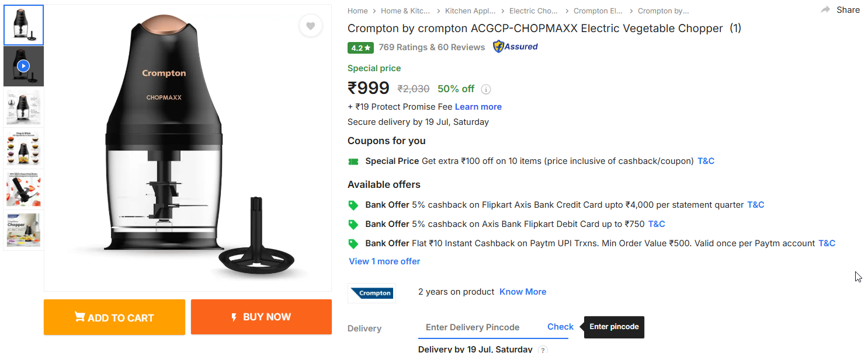Click the delivery help question mark icon
Screen dimensions: 868x353
pyautogui.click(x=543, y=349)
